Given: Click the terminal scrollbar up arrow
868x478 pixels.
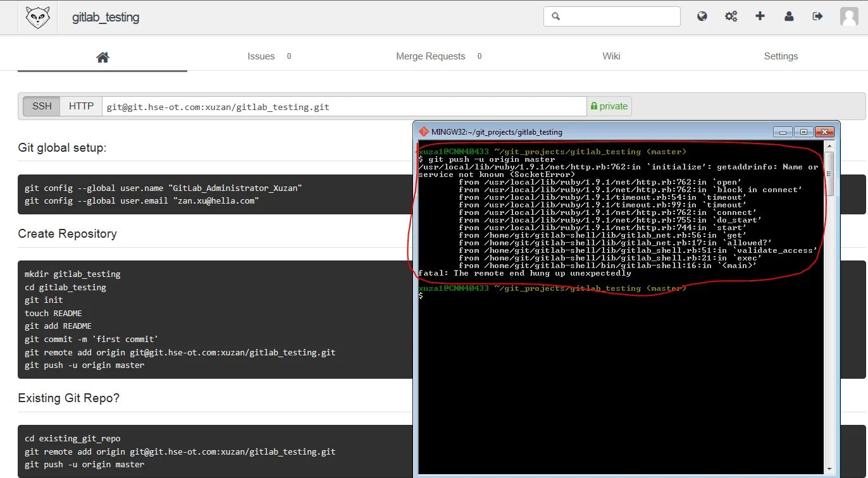Looking at the screenshot, I should pos(829,147).
